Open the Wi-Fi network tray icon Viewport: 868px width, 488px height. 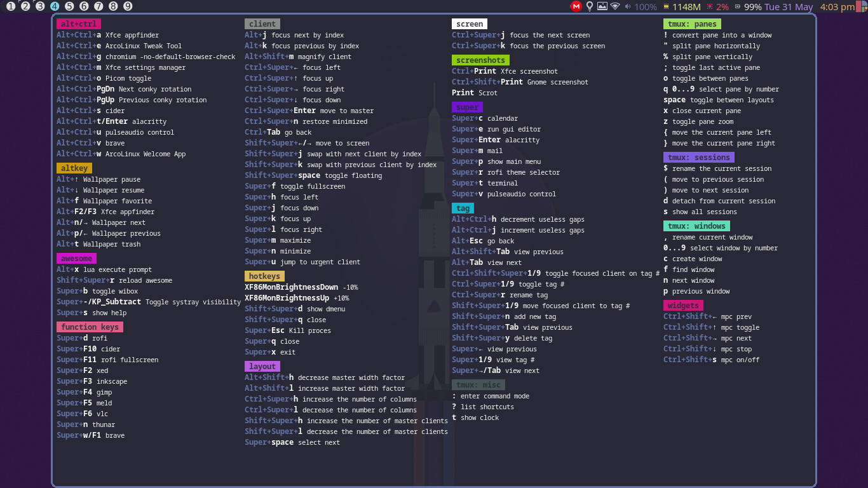point(615,6)
